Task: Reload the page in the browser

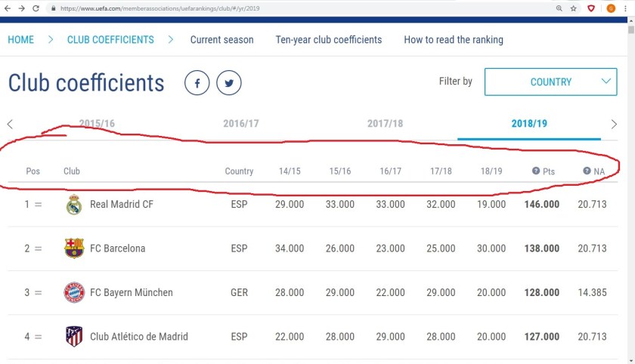Action: click(36, 8)
